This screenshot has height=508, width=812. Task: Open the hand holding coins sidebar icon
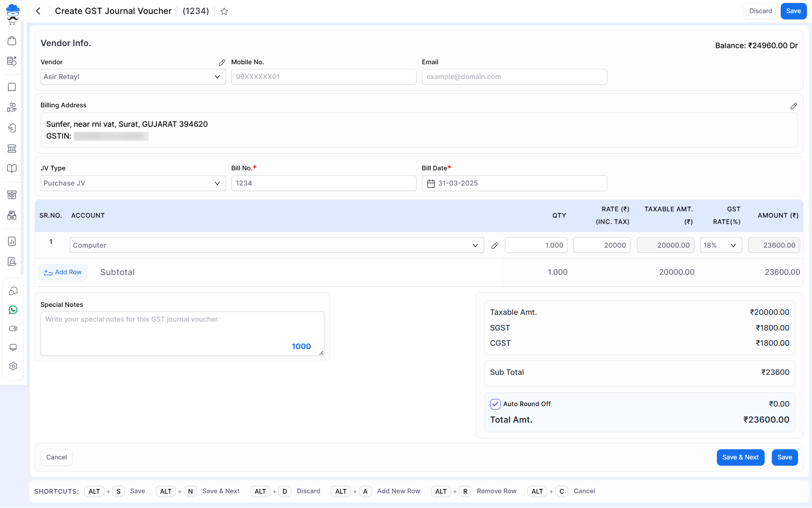point(12,107)
